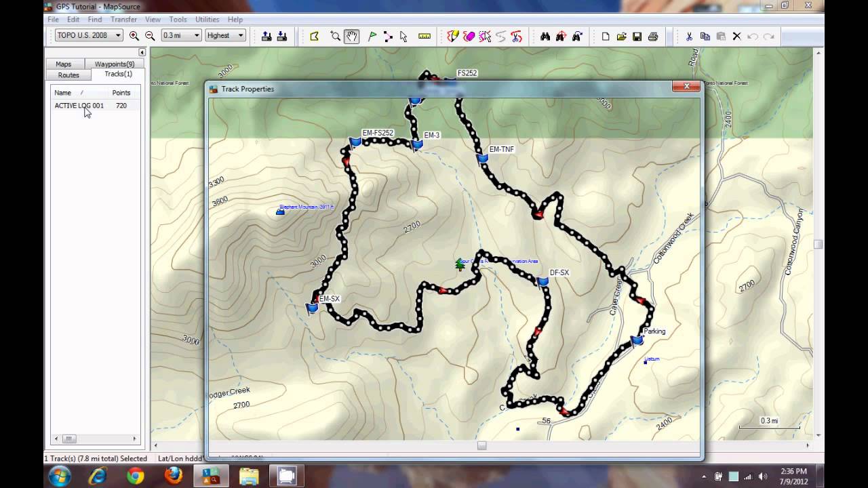Click Send To Device toolbar icon
Viewport: 868px width, 488px height.
267,36
